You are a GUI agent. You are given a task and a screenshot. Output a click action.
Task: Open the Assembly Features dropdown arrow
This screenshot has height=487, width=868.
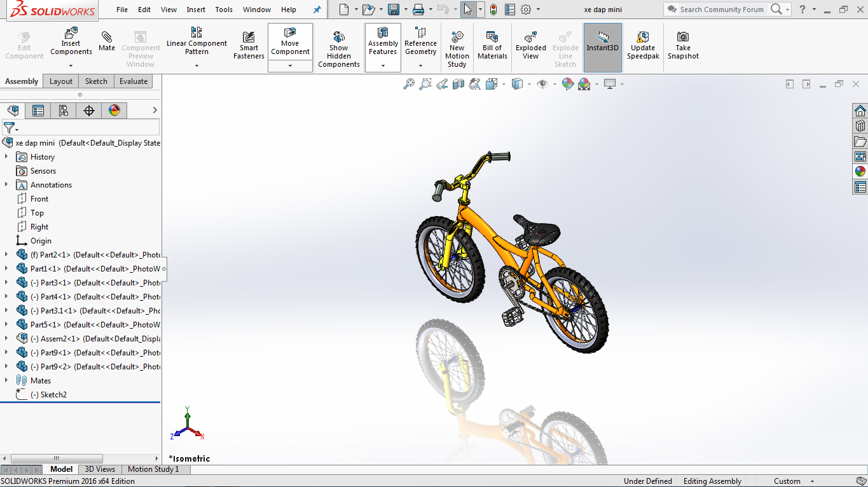click(x=383, y=65)
